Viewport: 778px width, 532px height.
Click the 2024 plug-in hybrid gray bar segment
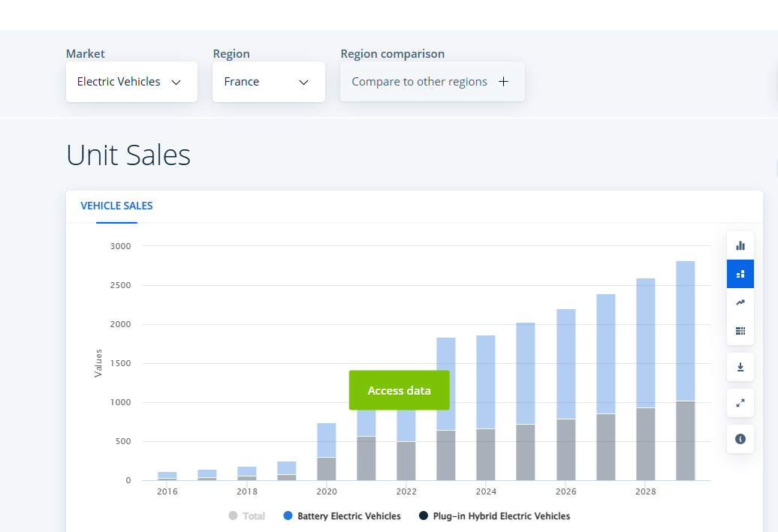(486, 455)
